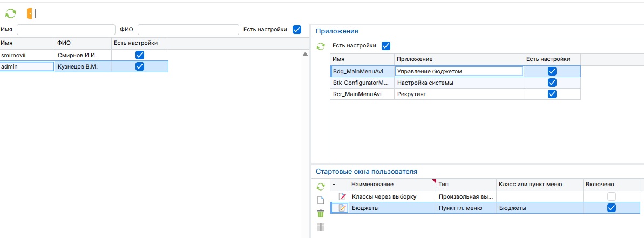Toggle Есть настройки checkbox for Bdg_MainMenuAvi
Image resolution: width=644 pixels, height=238 pixels.
point(552,71)
